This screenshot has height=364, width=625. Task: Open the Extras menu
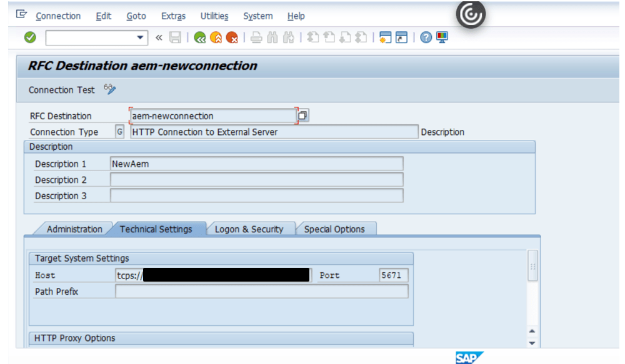pyautogui.click(x=173, y=16)
